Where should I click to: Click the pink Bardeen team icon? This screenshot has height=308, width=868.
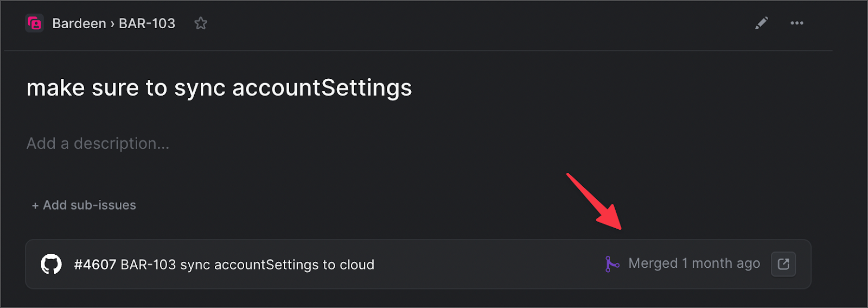click(x=35, y=23)
